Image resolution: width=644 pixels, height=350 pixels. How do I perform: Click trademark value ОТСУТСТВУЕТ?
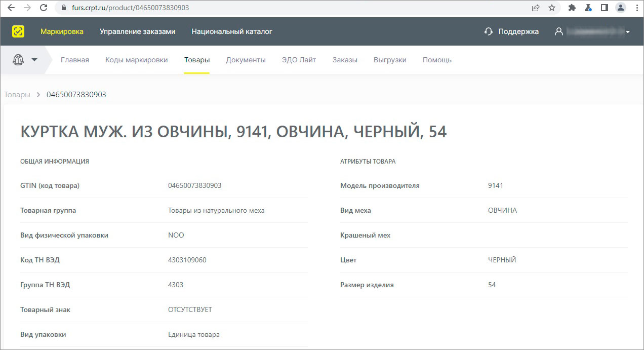click(x=190, y=309)
